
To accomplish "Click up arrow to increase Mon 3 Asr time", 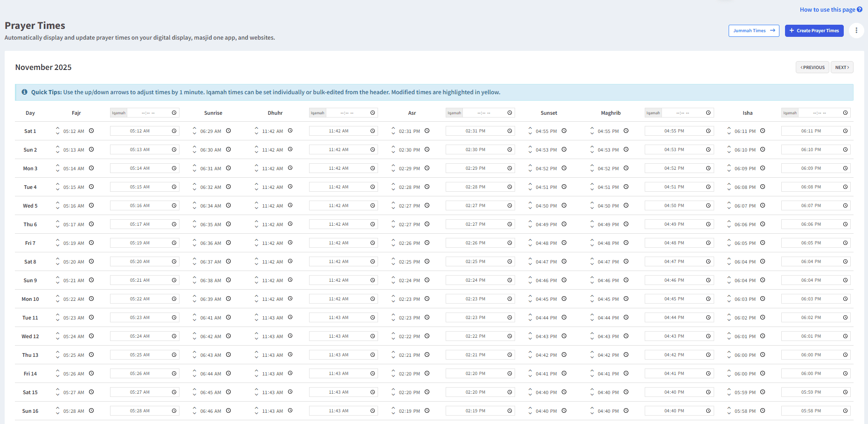I will point(393,166).
